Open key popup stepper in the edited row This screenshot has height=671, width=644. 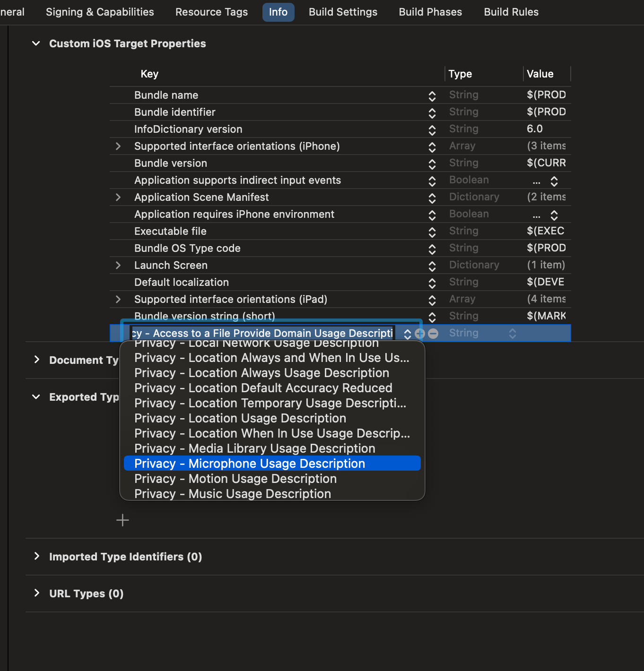pyautogui.click(x=408, y=334)
